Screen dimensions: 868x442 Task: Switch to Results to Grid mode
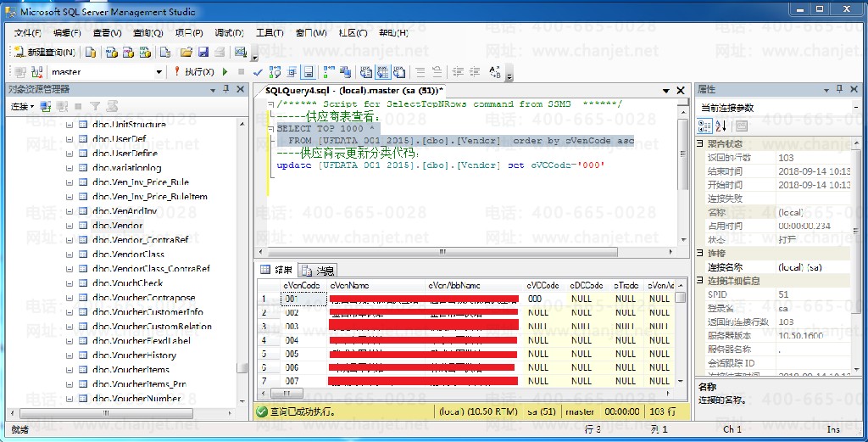(x=382, y=71)
